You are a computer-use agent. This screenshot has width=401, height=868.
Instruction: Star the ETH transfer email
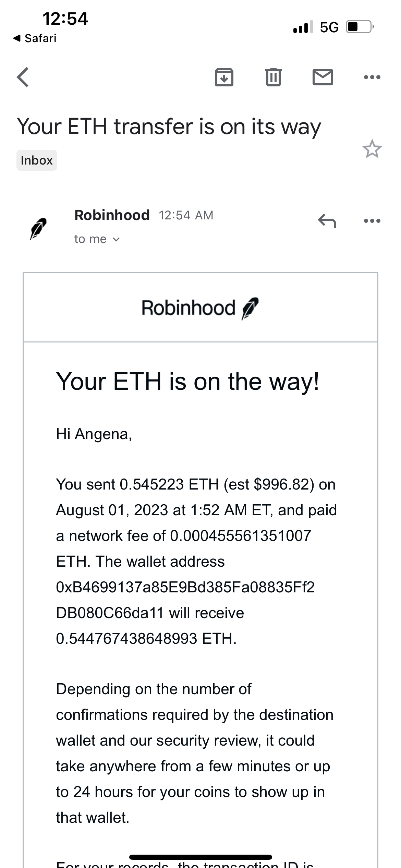click(372, 149)
